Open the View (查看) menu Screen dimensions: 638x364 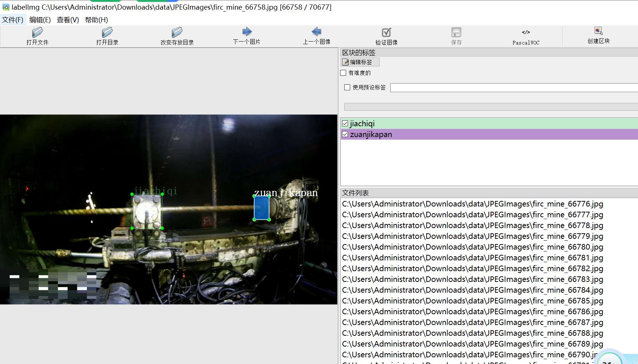coord(68,20)
